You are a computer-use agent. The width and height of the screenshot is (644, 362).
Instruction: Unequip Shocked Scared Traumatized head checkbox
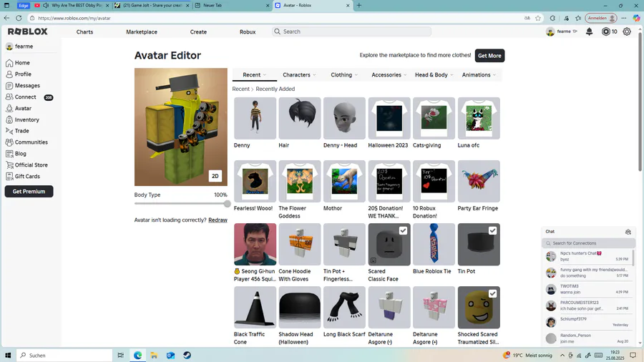coord(492,294)
